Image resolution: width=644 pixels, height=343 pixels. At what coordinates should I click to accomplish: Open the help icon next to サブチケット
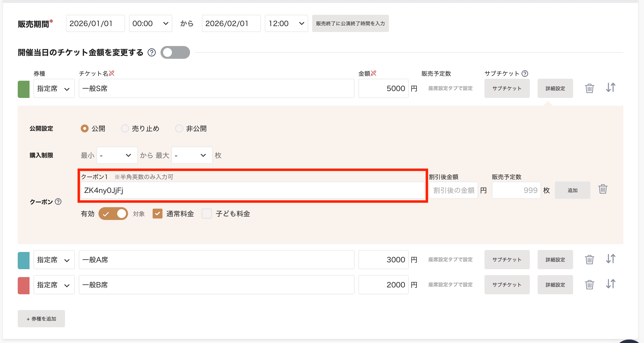click(525, 73)
